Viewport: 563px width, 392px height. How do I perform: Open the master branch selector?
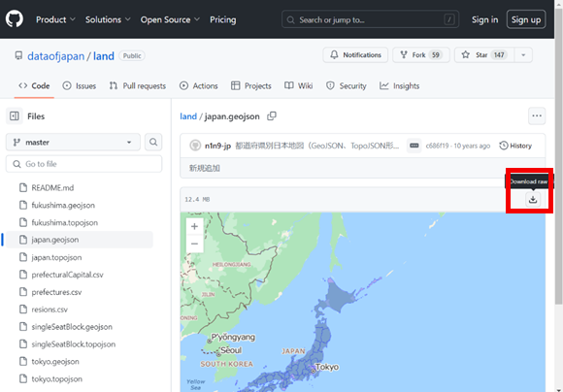tap(73, 143)
